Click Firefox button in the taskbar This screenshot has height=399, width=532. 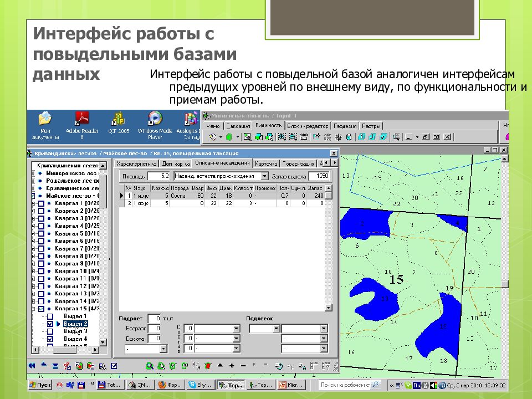pos(171,385)
